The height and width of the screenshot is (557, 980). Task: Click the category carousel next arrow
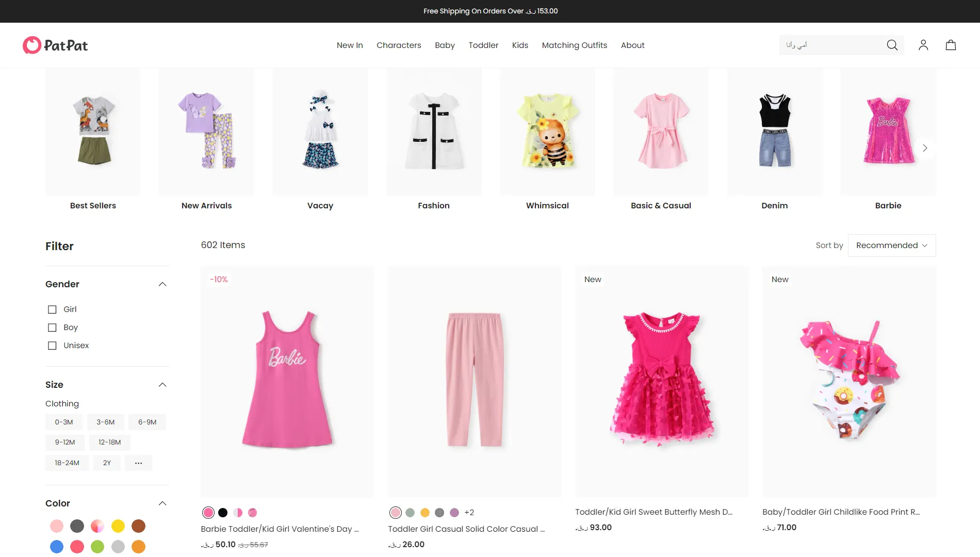(x=925, y=148)
